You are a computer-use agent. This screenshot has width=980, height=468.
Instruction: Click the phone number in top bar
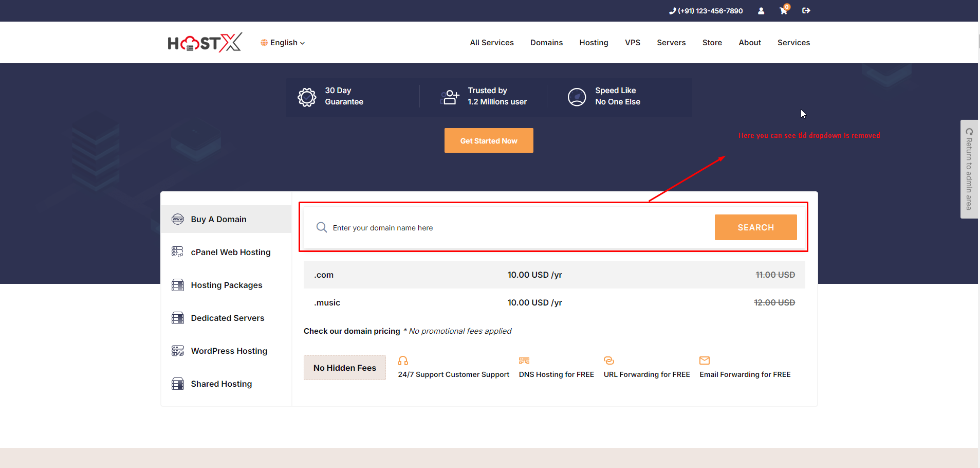(706, 11)
